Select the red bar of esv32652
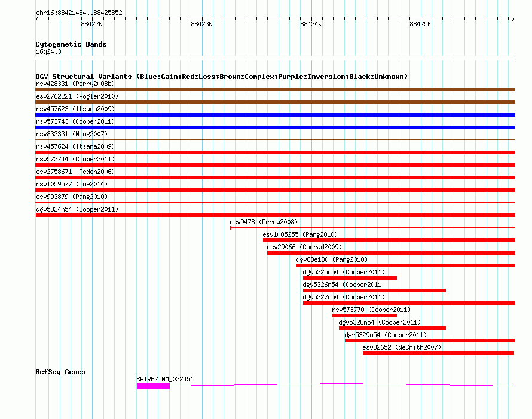532x419 pixels. [x=438, y=353]
